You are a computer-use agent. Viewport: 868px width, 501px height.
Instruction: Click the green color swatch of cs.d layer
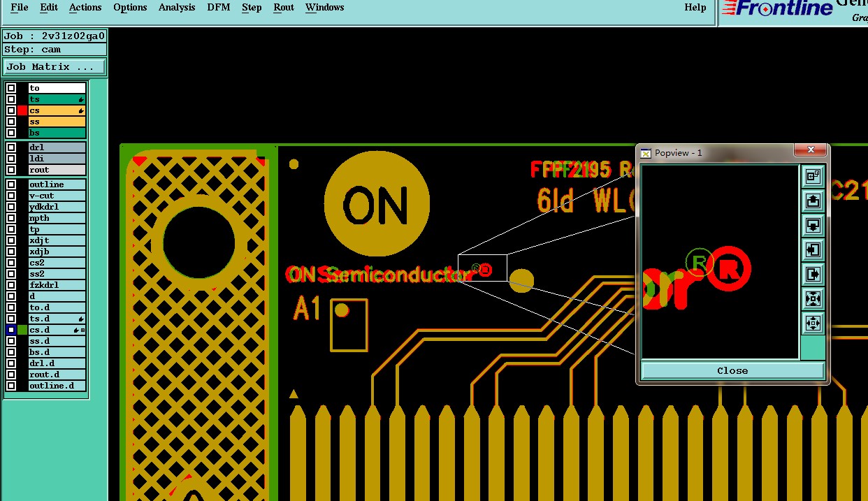[x=22, y=330]
